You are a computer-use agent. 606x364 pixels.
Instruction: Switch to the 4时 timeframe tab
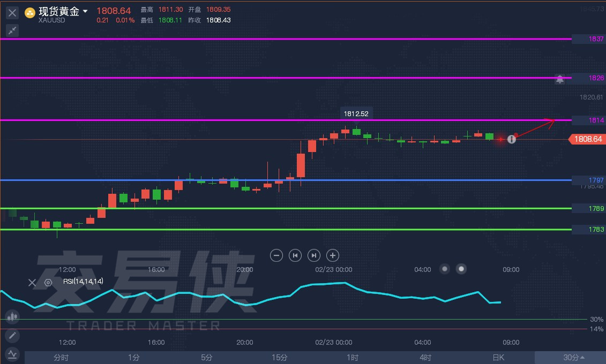pos(425,358)
